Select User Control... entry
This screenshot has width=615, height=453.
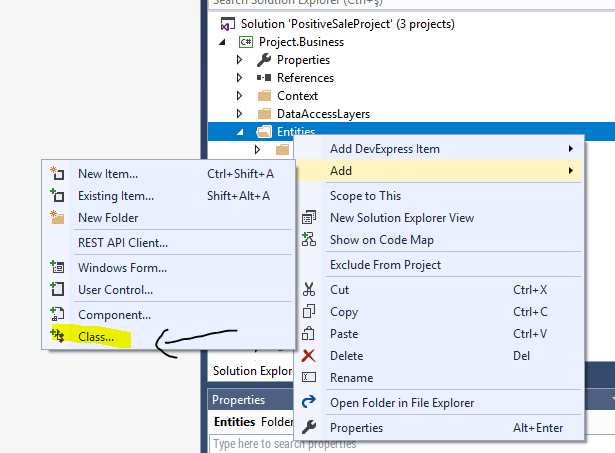pos(168,290)
